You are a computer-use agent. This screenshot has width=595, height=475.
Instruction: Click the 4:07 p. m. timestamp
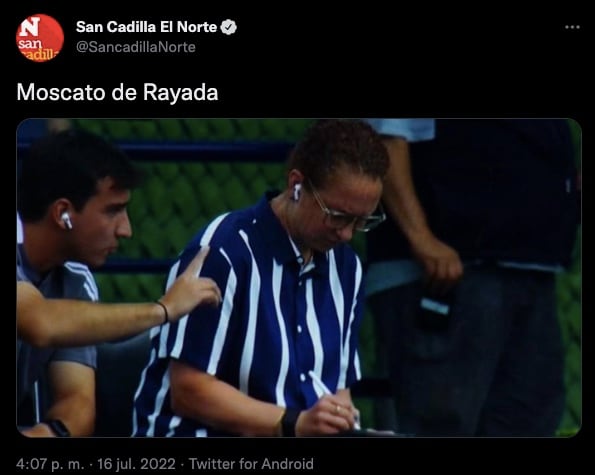50,464
